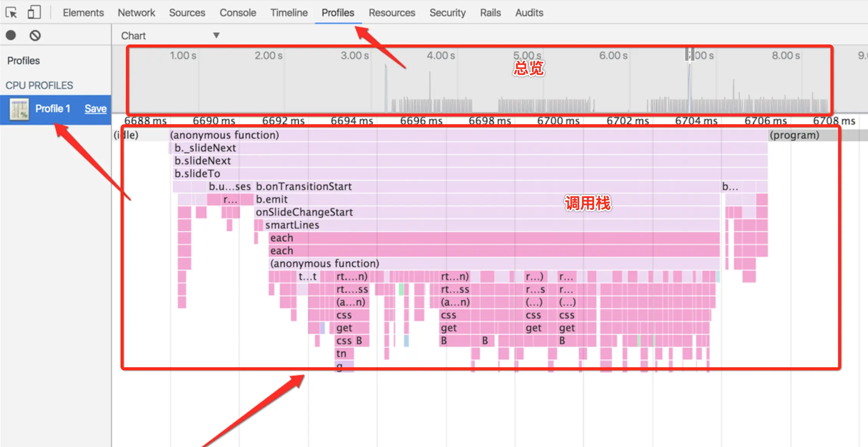
Task: Switch to the Timeline tab
Action: [x=289, y=13]
